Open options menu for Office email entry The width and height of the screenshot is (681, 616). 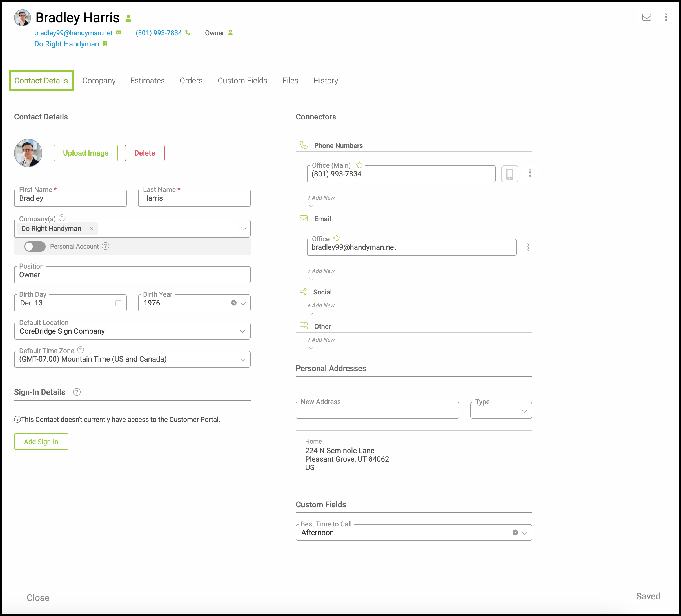528,247
